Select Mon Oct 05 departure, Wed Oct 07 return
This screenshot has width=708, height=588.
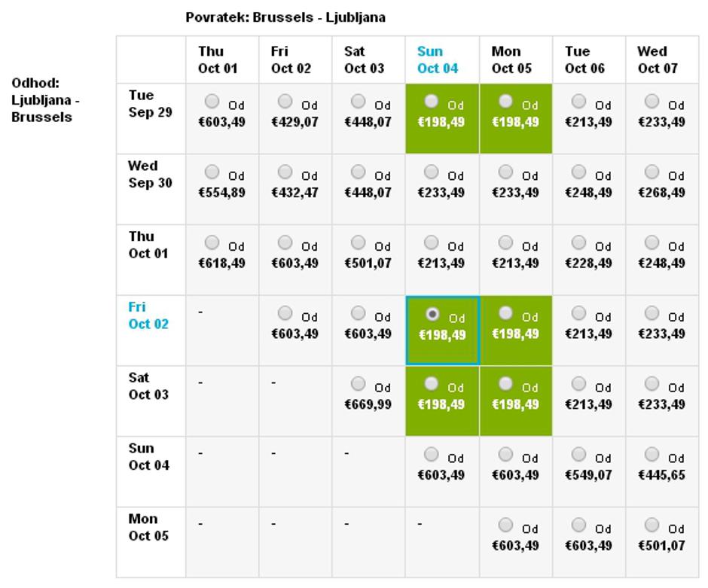(652, 525)
